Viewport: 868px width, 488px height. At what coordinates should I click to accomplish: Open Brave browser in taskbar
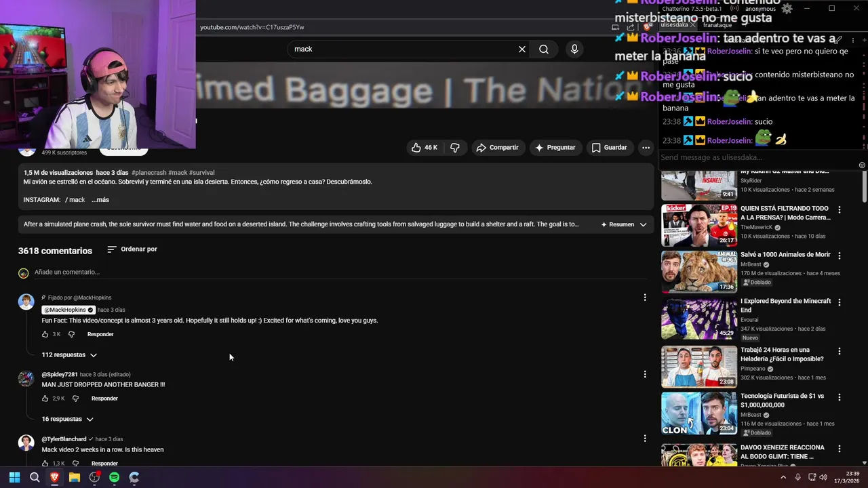click(x=54, y=478)
